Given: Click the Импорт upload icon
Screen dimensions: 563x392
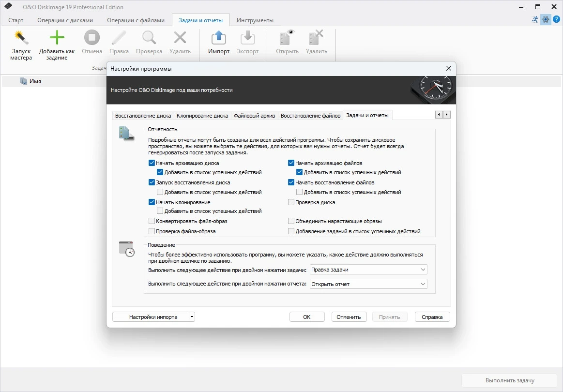Looking at the screenshot, I should click(x=219, y=37).
